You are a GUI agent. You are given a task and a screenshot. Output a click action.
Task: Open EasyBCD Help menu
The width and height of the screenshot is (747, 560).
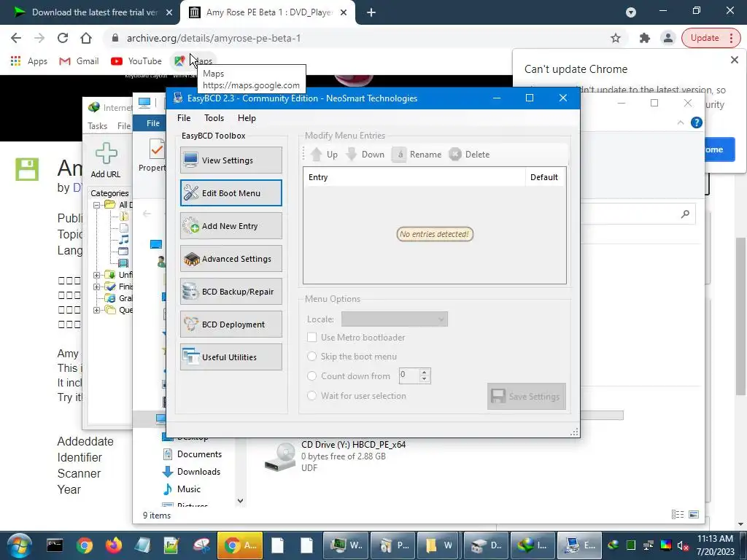247,118
